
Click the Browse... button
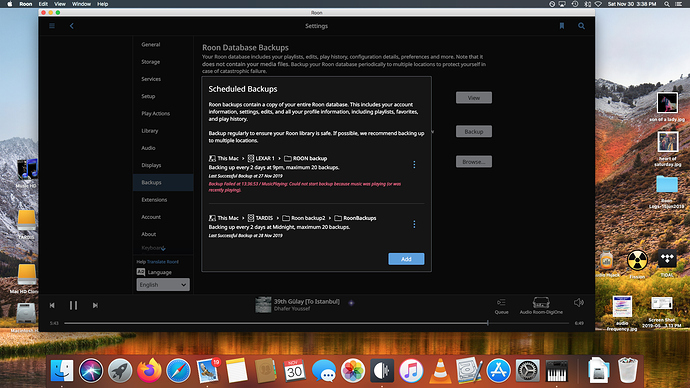point(474,161)
